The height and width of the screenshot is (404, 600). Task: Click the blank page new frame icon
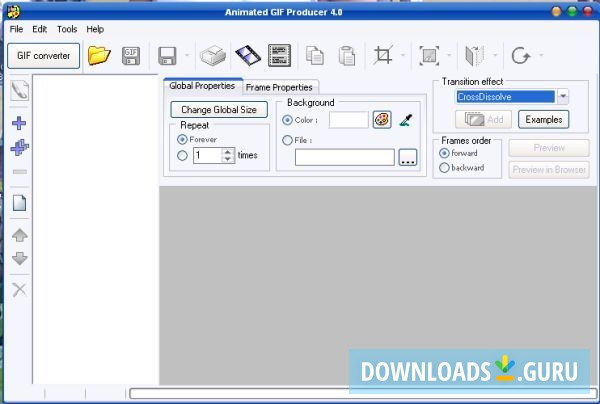20,203
